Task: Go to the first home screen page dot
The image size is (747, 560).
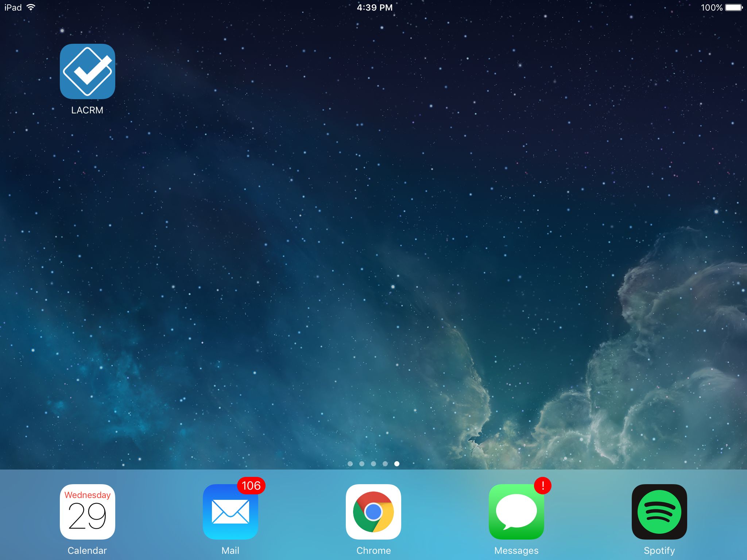Action: pyautogui.click(x=350, y=464)
